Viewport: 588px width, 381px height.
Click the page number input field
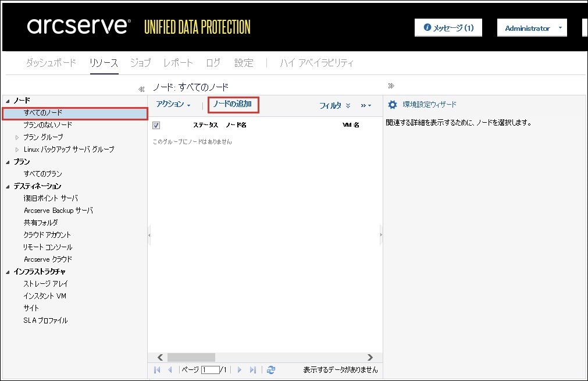211,370
